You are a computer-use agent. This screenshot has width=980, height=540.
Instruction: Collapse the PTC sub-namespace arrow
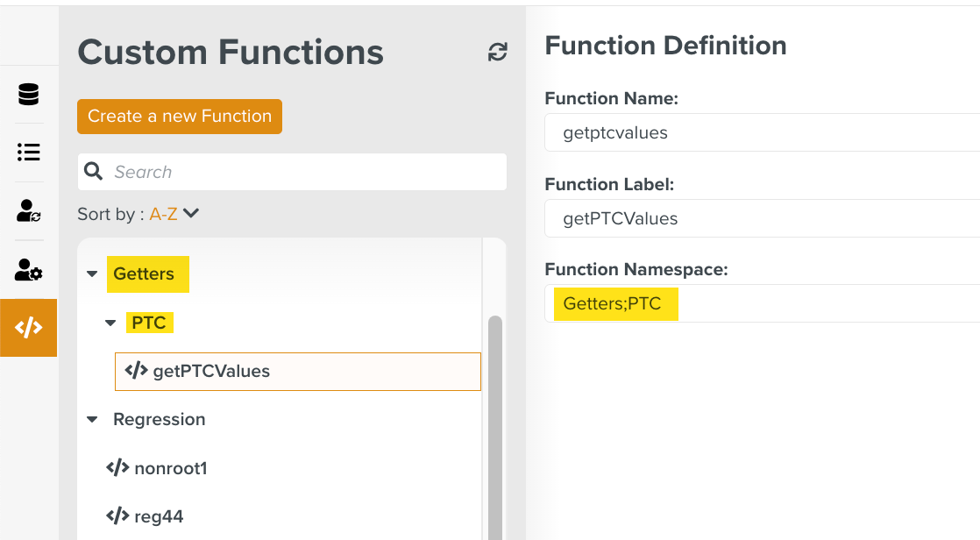click(110, 323)
